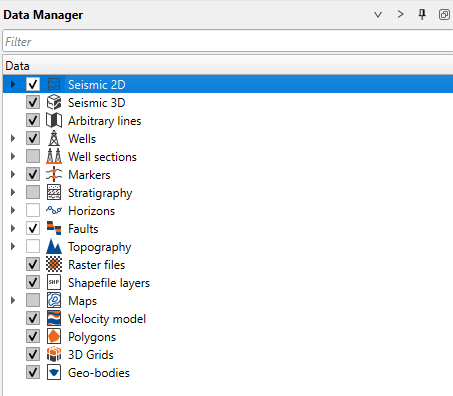Toggle the Polygons checkbox
Image resolution: width=453 pixels, height=396 pixels.
(33, 336)
